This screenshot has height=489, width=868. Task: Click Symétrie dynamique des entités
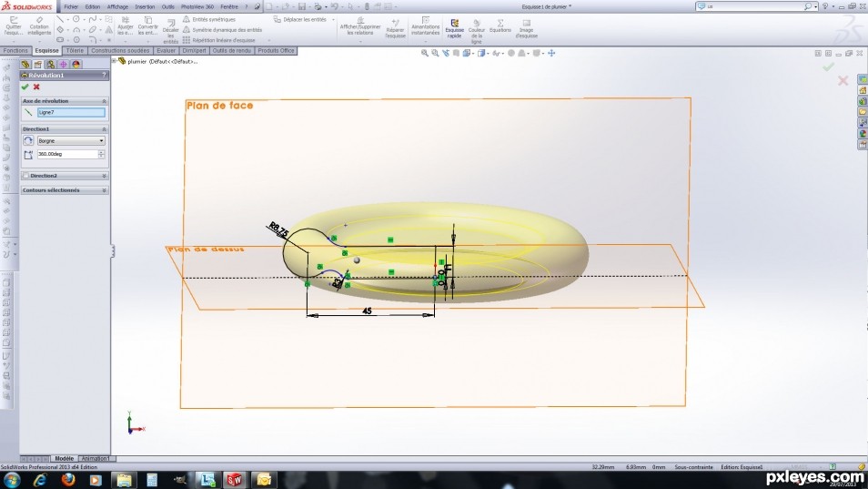(x=222, y=30)
